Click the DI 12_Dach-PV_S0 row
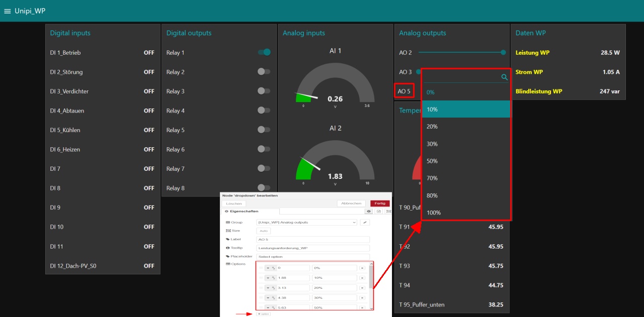 (x=103, y=266)
